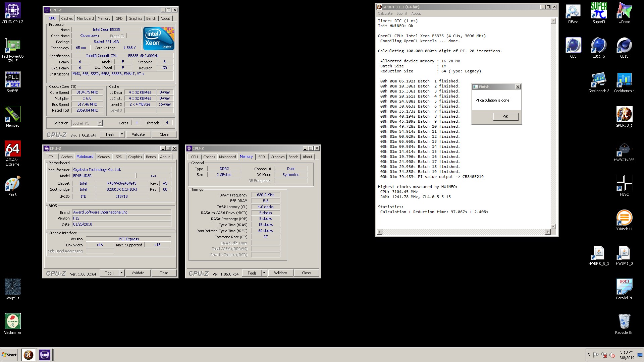Expand Tools arrow in Memory window

click(x=264, y=273)
